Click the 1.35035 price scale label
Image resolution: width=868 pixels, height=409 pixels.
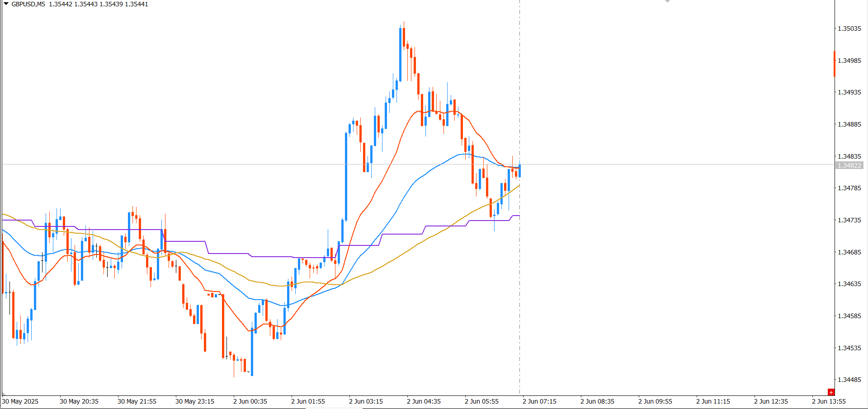click(849, 28)
